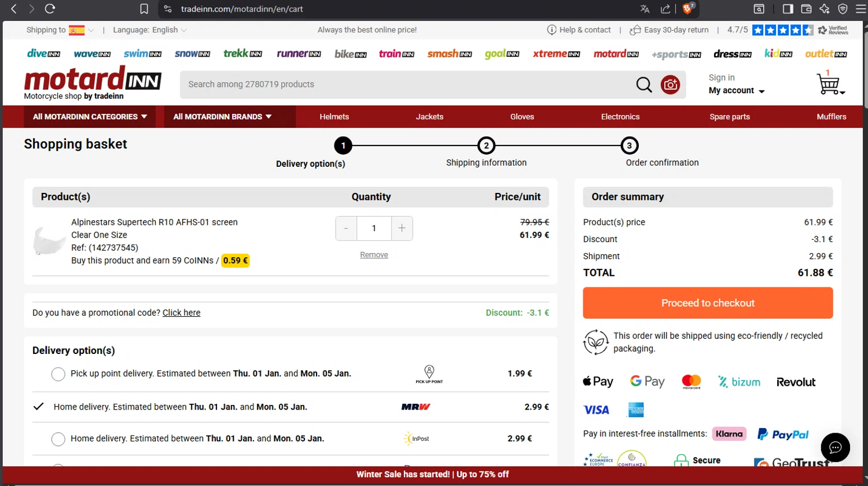The height and width of the screenshot is (486, 868).
Task: Open camera image search button
Action: [x=670, y=85]
